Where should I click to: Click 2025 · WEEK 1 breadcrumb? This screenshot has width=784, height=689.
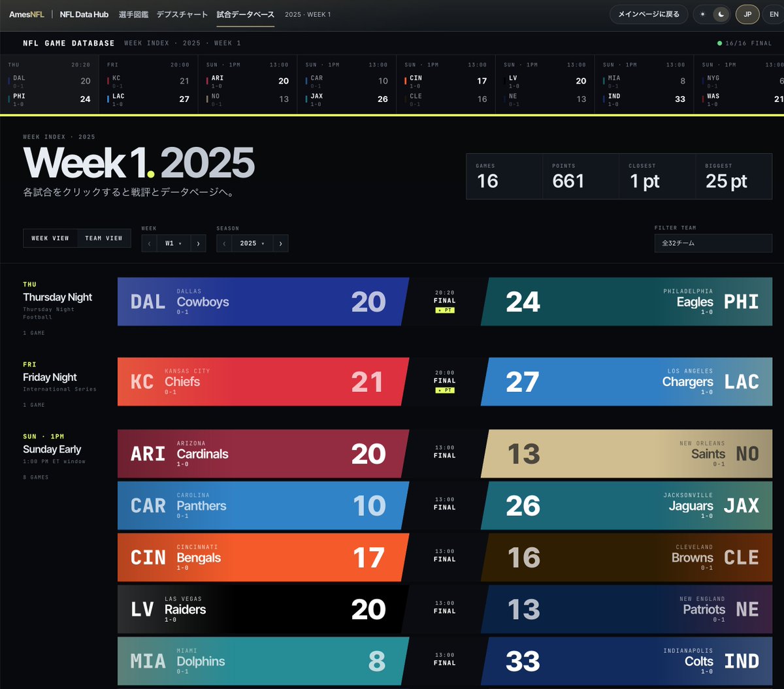tap(308, 14)
